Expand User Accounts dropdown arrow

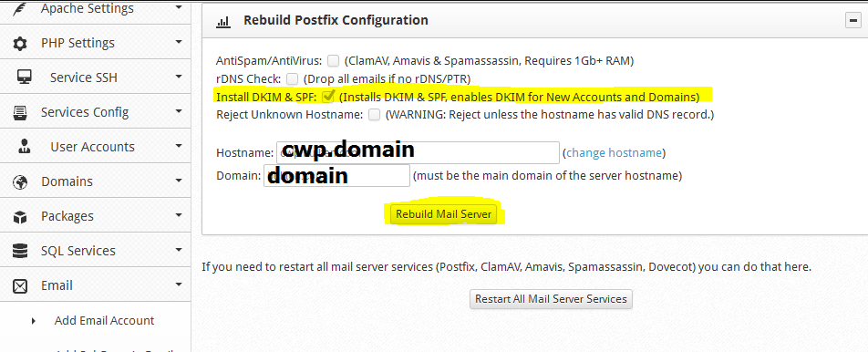(x=179, y=146)
